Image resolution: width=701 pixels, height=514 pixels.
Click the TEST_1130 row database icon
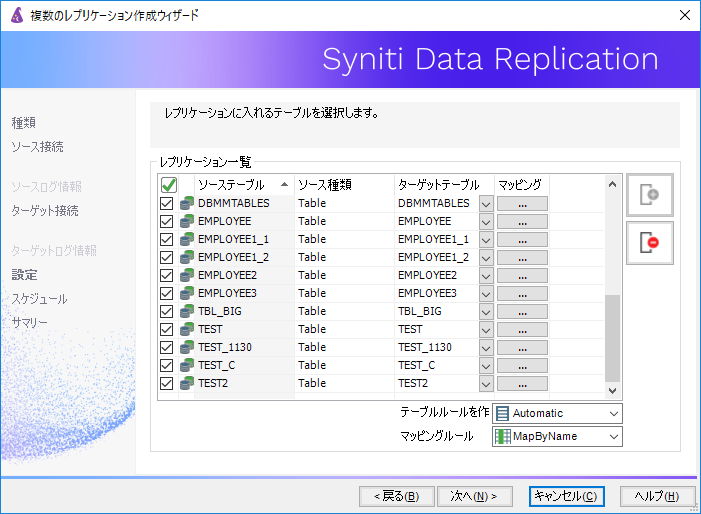point(186,347)
